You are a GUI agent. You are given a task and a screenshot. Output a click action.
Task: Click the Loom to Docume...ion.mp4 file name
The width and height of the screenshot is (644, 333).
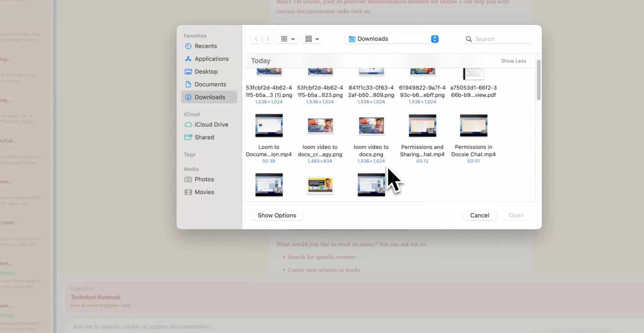point(269,151)
